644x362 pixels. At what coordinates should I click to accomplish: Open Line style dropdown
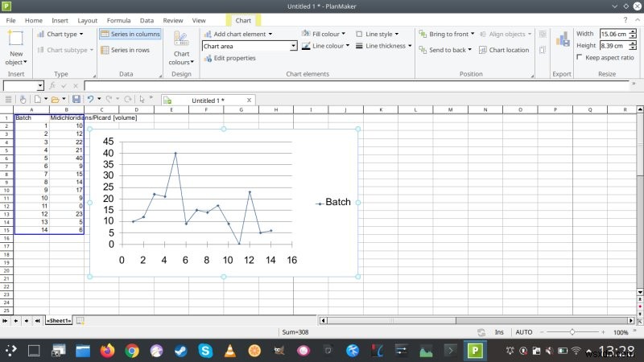pyautogui.click(x=377, y=34)
